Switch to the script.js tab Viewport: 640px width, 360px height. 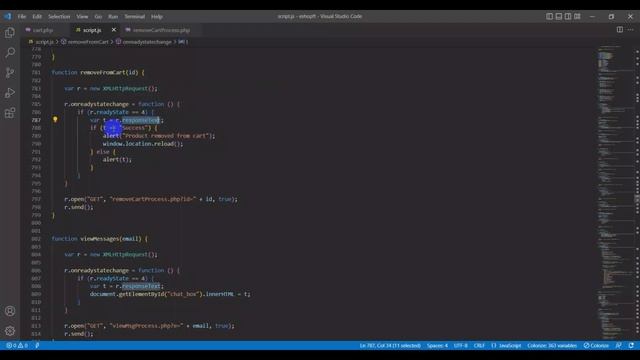pos(92,30)
